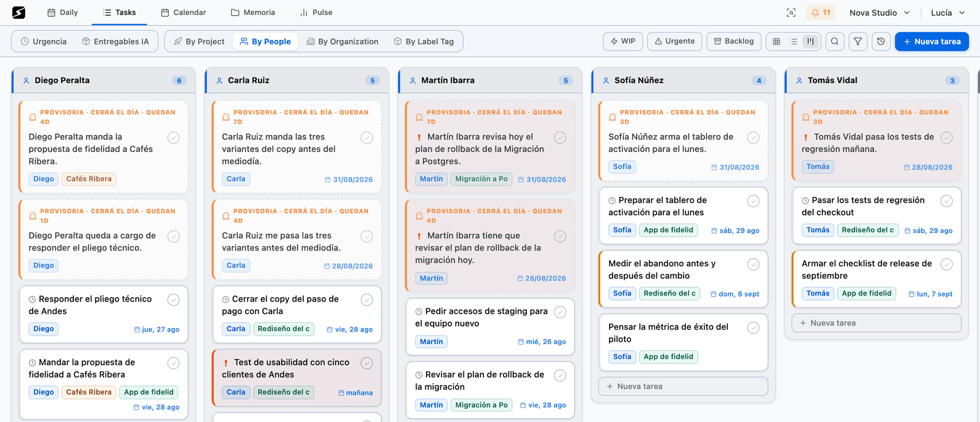The width and height of the screenshot is (980, 422).
Task: Complete 'Pedir accesos de staging' task
Action: (560, 312)
